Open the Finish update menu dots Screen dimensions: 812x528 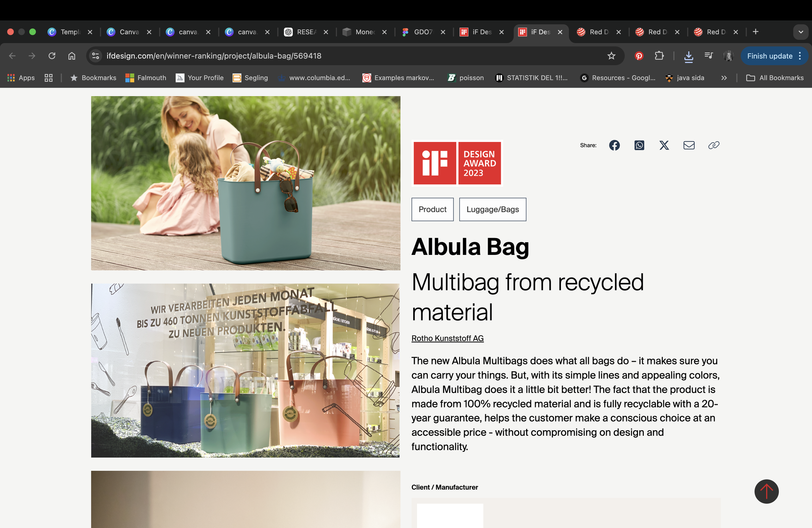point(800,56)
